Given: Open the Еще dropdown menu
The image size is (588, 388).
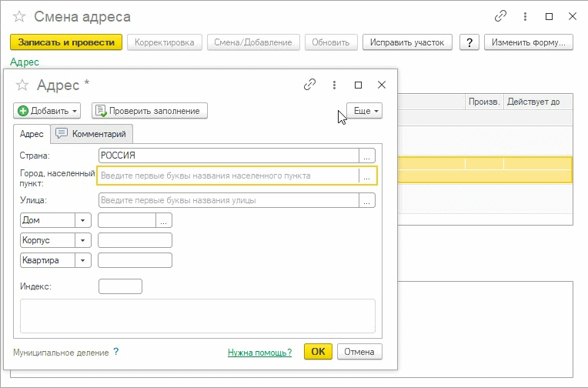Looking at the screenshot, I should coord(364,111).
